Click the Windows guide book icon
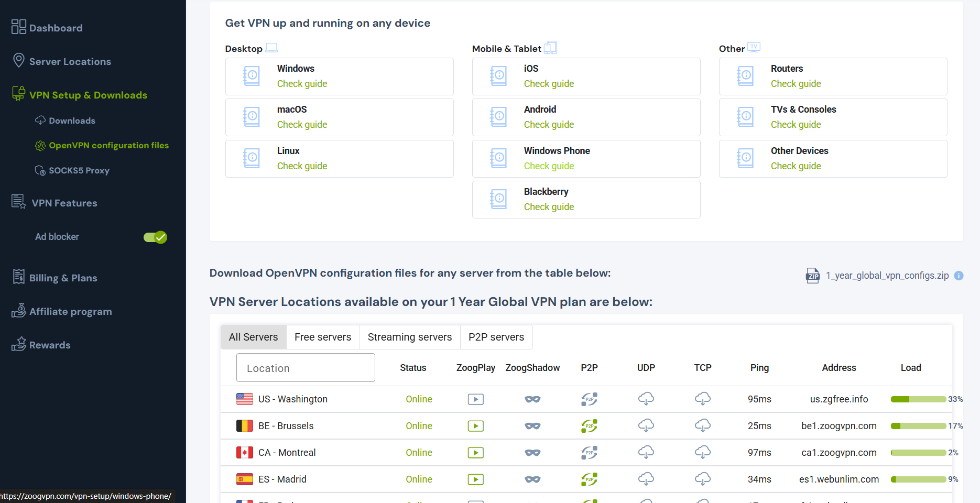 (252, 76)
